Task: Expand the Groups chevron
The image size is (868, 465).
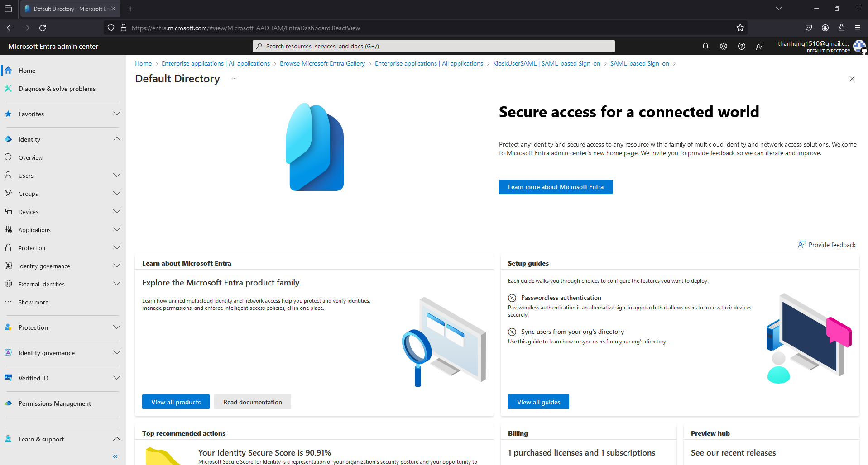Action: [x=117, y=194]
